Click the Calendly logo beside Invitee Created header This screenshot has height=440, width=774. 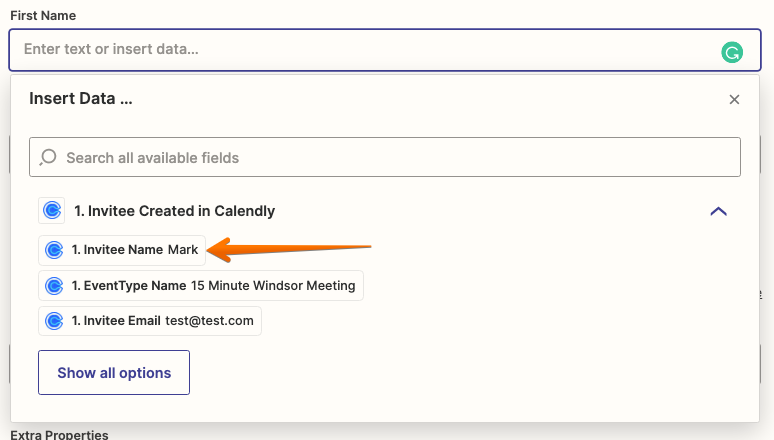click(52, 211)
